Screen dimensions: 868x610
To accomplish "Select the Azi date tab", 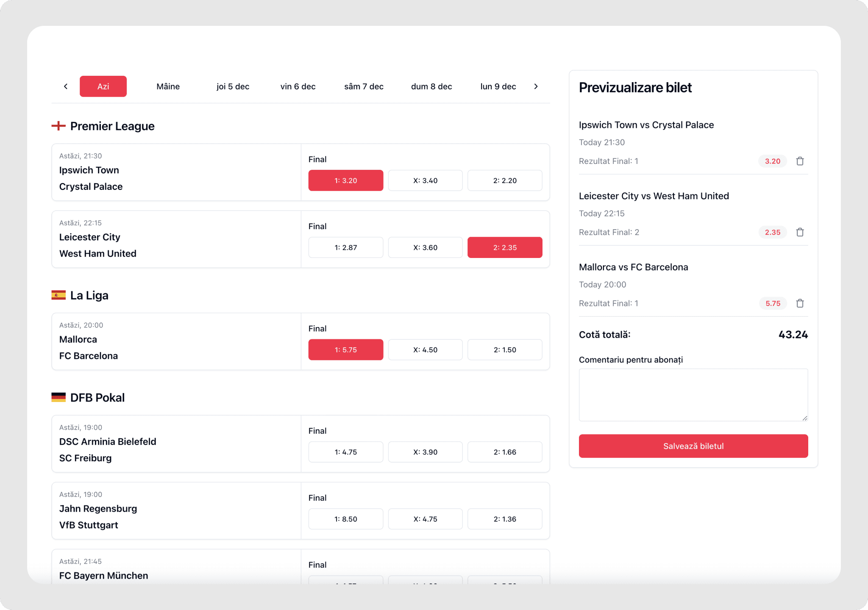I will [103, 86].
